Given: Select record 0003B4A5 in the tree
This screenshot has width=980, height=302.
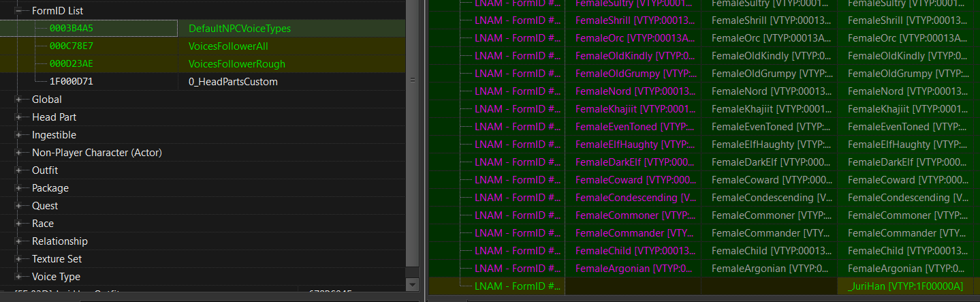Looking at the screenshot, I should pyautogui.click(x=72, y=29).
